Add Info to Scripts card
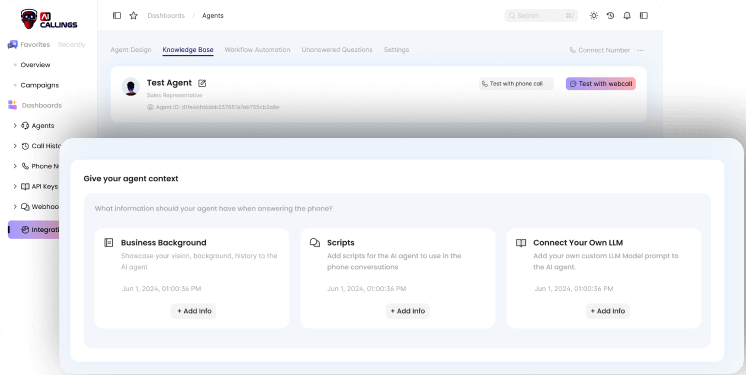Viewport: 746px width, 375px height. click(408, 311)
